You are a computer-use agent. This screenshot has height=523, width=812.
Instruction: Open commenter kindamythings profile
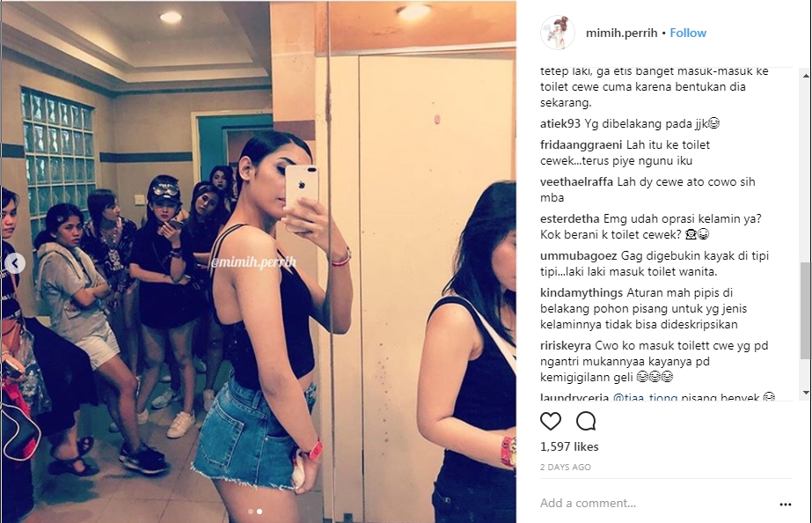(581, 292)
